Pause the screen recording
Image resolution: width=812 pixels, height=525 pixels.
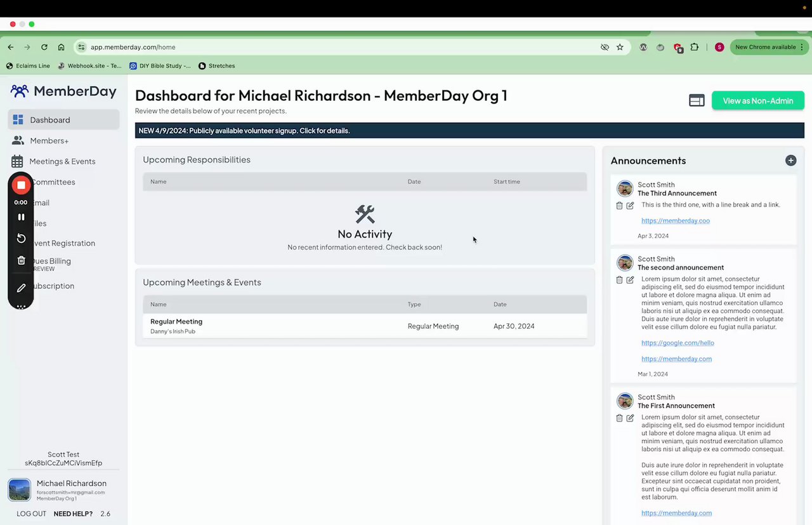pos(21,217)
